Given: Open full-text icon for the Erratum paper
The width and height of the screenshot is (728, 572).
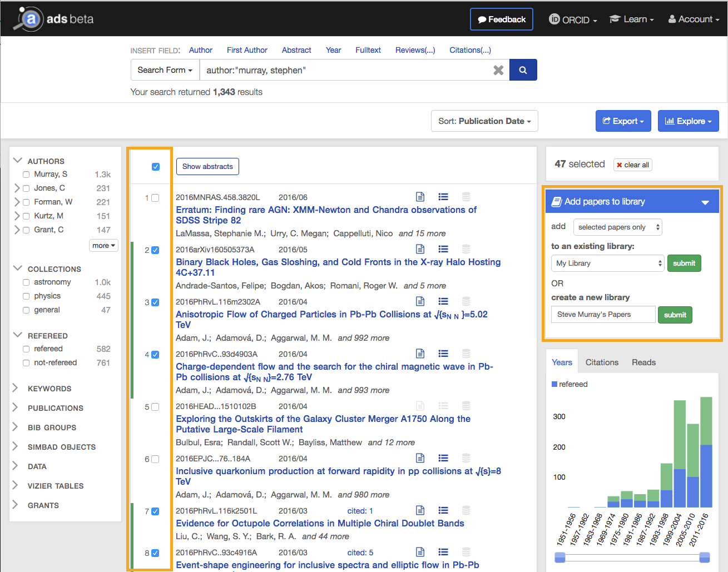Looking at the screenshot, I should [420, 196].
